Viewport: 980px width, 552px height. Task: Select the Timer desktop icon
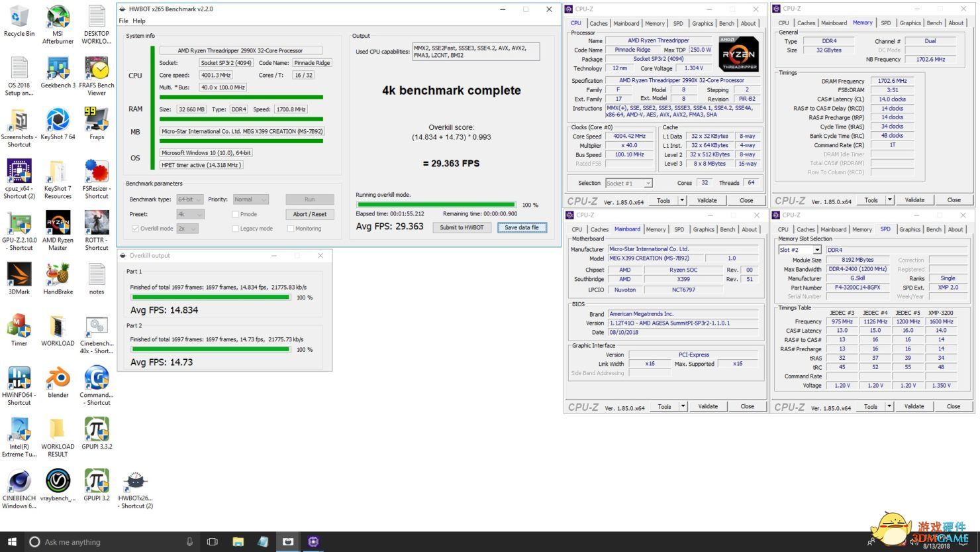(19, 331)
